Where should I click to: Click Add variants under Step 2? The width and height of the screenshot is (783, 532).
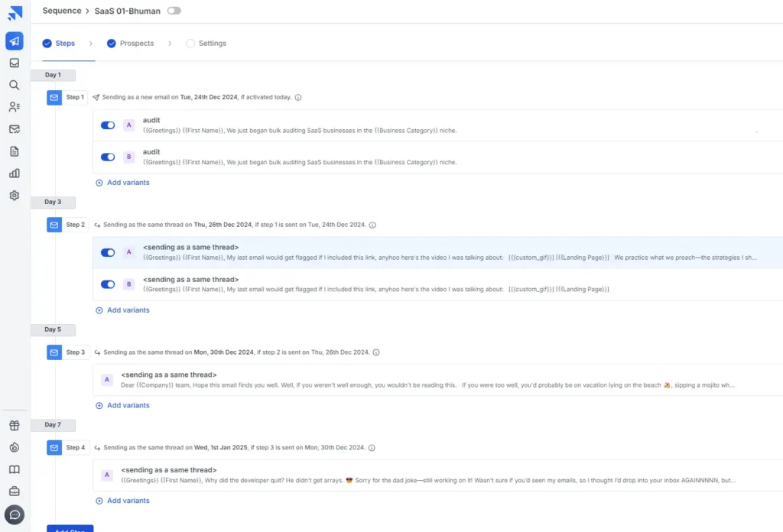pyautogui.click(x=122, y=310)
